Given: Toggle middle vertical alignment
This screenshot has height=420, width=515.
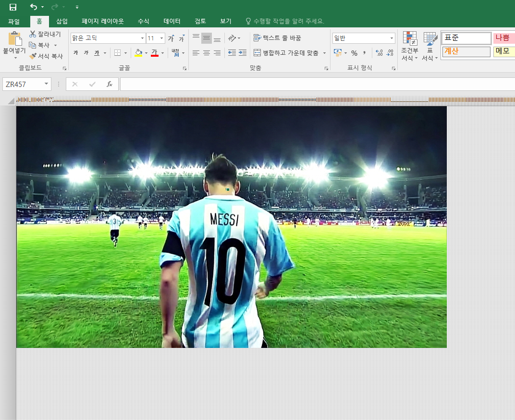Looking at the screenshot, I should 207,38.
